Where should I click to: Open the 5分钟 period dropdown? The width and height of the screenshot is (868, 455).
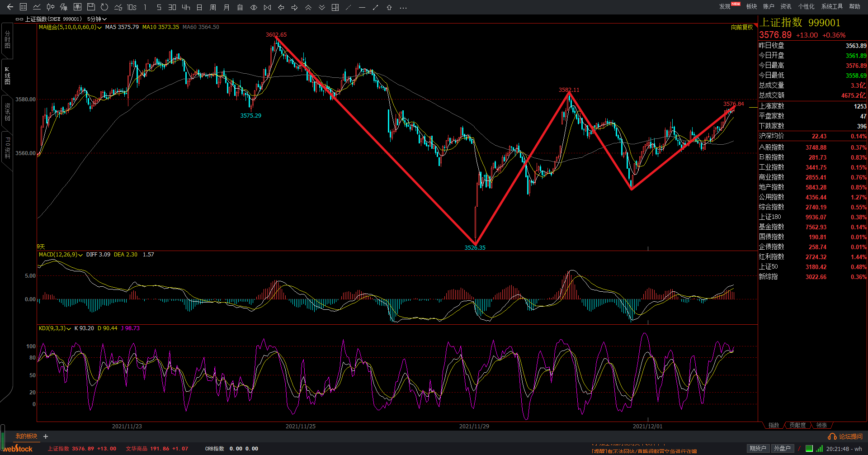point(96,19)
